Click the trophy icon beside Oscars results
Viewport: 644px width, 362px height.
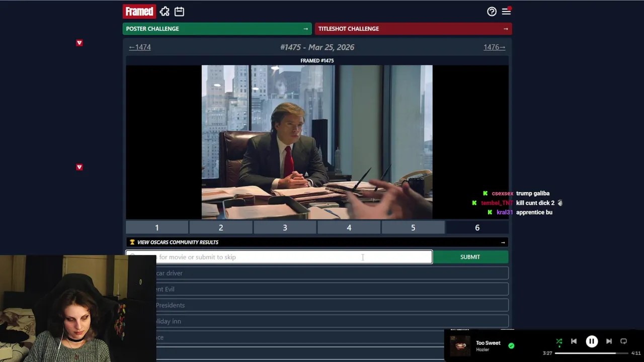click(132, 242)
